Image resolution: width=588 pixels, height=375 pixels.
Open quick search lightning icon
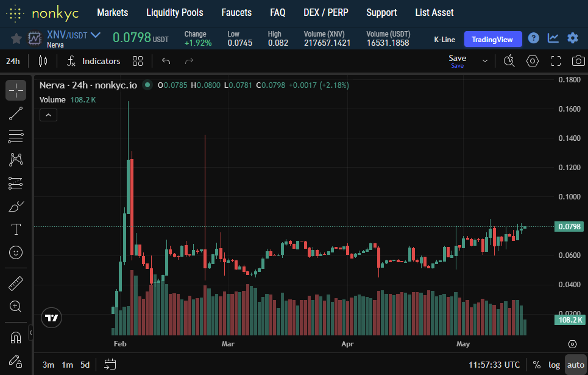pyautogui.click(x=509, y=61)
